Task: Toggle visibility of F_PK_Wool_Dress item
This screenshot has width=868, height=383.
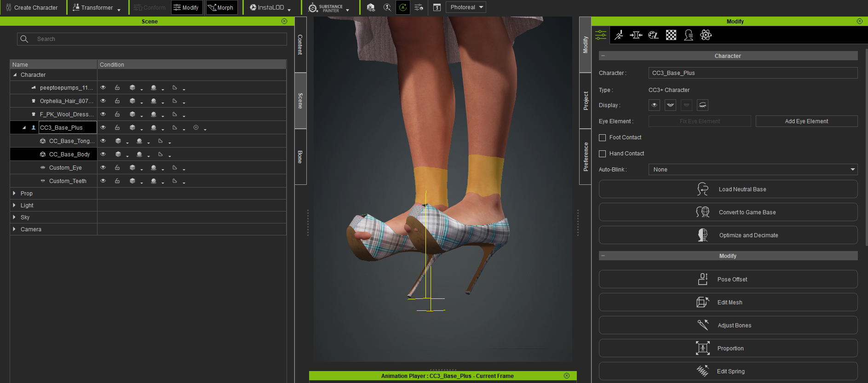Action: click(103, 114)
